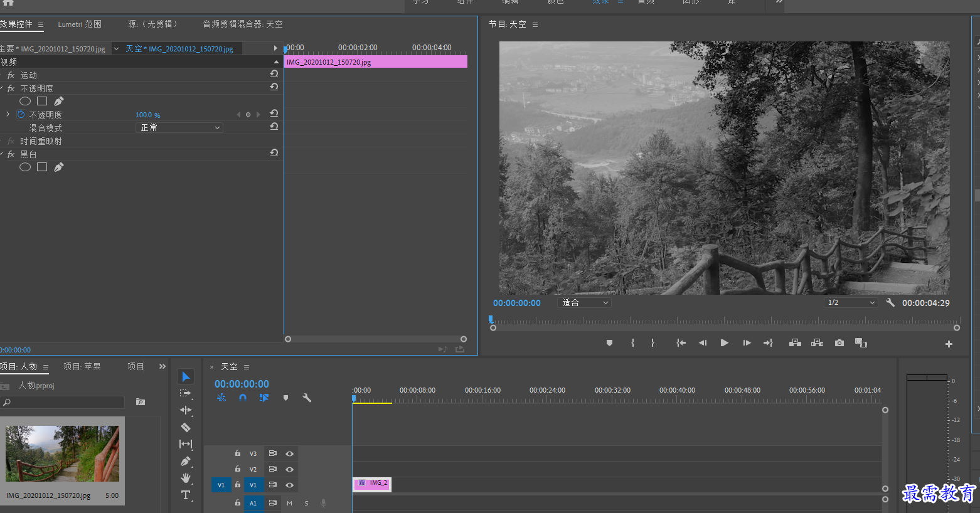Toggle lock on V3 track

[x=238, y=453]
